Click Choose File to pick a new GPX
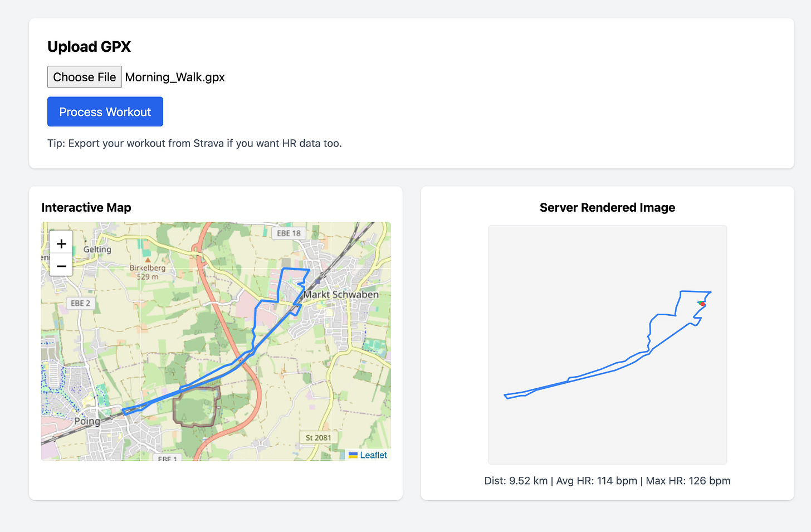811x532 pixels. (x=84, y=77)
